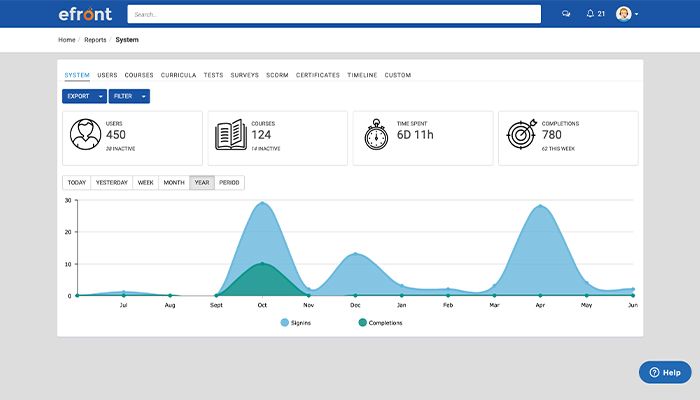Viewport: 700px width, 400px height.
Task: Click the Completions target icon
Action: [521, 135]
